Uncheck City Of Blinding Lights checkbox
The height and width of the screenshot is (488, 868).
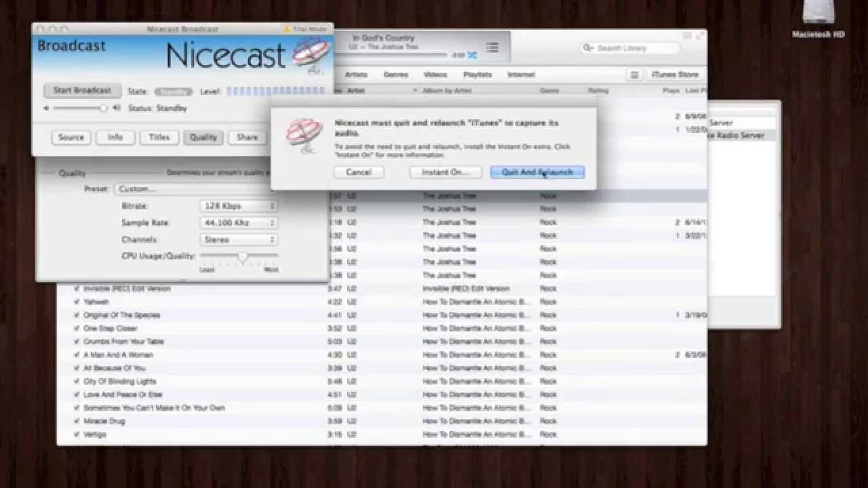click(x=77, y=382)
